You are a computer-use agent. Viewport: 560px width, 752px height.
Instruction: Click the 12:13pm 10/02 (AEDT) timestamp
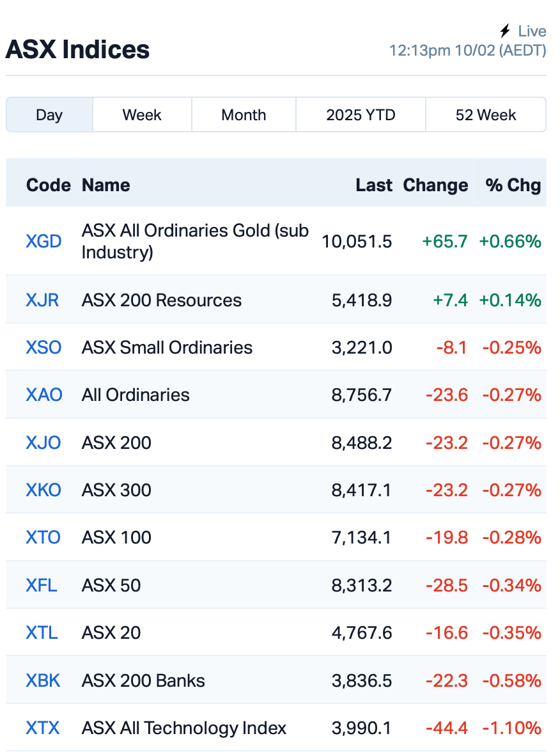(x=467, y=51)
